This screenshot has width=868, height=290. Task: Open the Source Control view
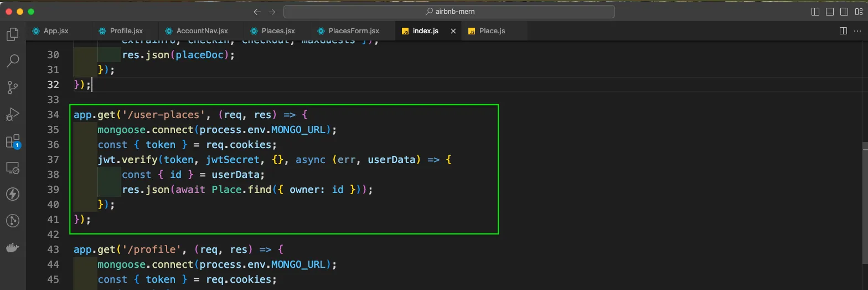click(x=12, y=87)
